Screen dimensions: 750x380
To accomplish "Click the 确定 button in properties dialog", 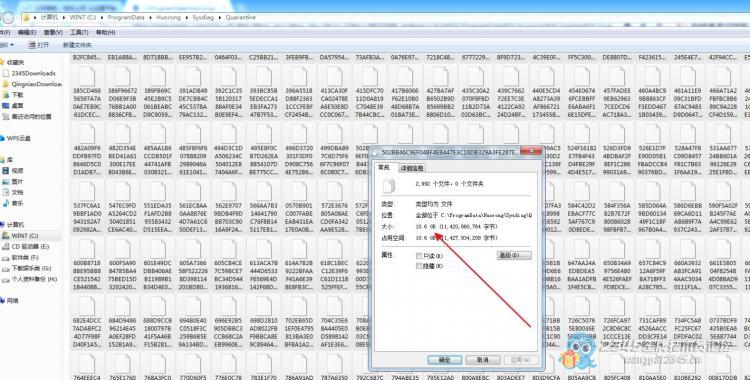I will coord(444,359).
